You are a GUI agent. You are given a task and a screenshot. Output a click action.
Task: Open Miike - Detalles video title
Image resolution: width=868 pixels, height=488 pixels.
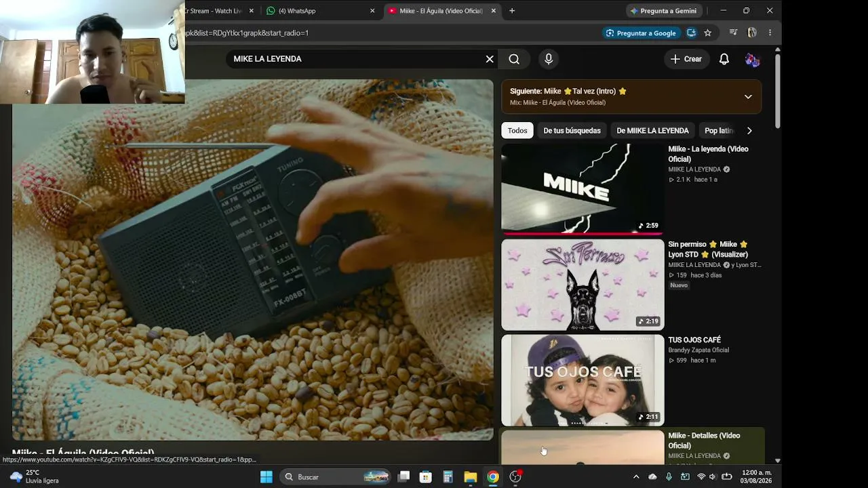click(x=704, y=441)
